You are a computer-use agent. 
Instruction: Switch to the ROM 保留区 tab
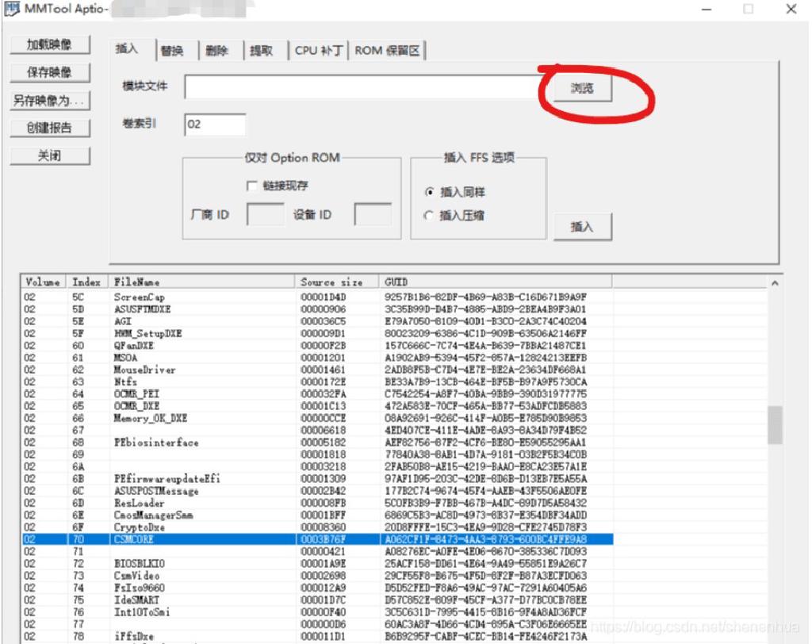(x=386, y=49)
